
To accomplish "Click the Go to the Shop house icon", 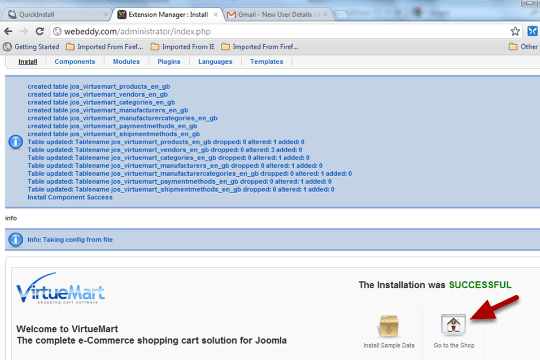I will [454, 324].
